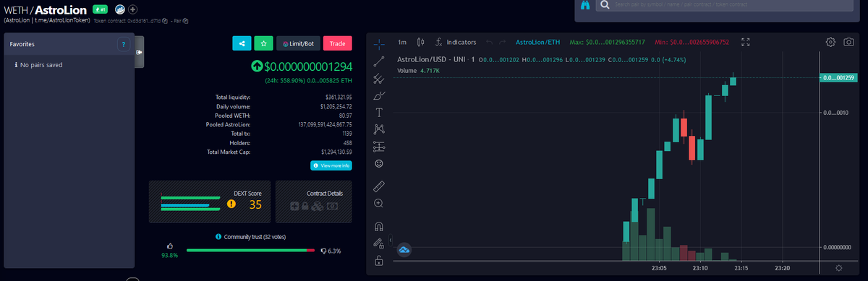Collapse the drawing toolbar arrow
The height and width of the screenshot is (281, 868).
click(x=391, y=240)
